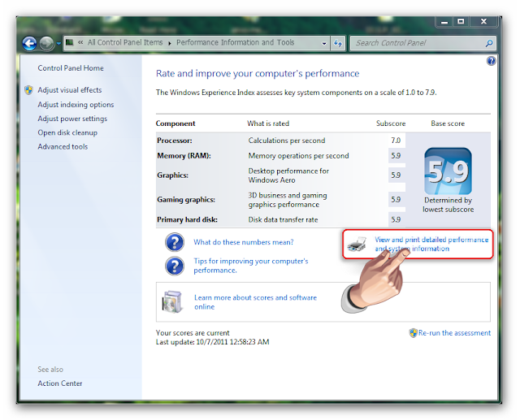Click 'Calculations per second' text
Screen dimensions: 520x420
click(287, 141)
